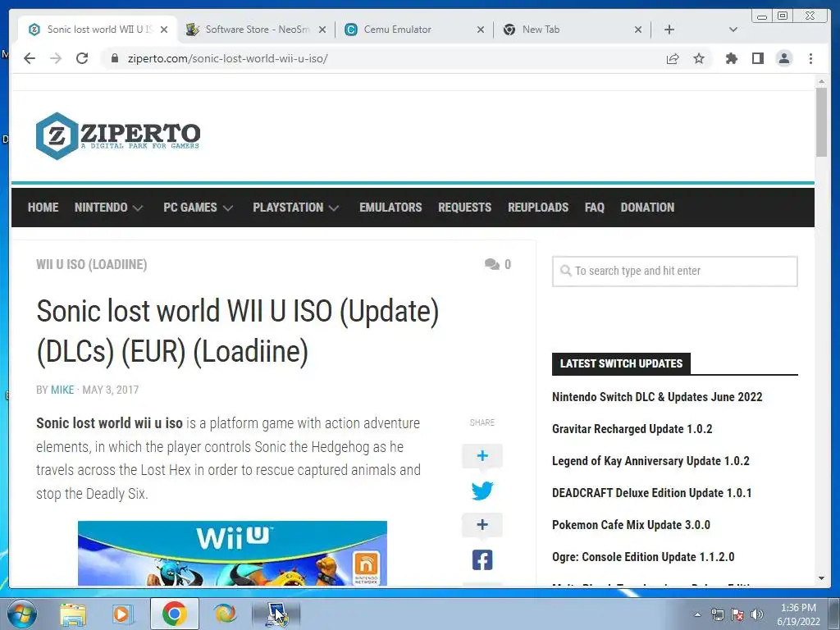Screen dimensions: 840x630
Task: Open the Action Center flag icon
Action: [737, 614]
